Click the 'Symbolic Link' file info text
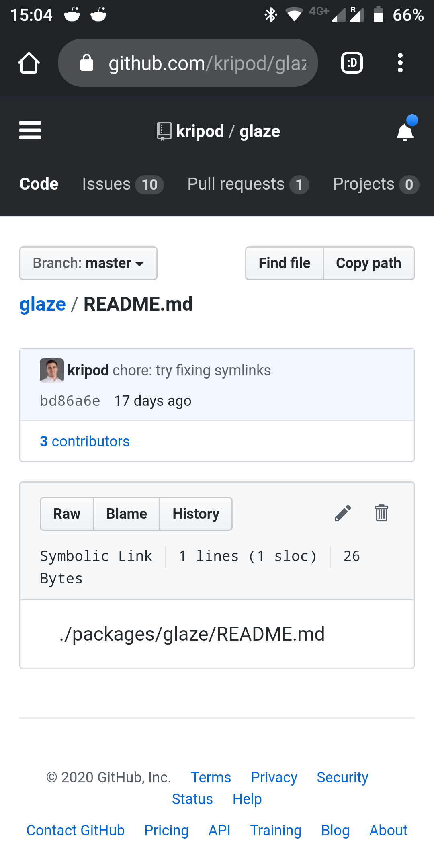 (x=96, y=556)
